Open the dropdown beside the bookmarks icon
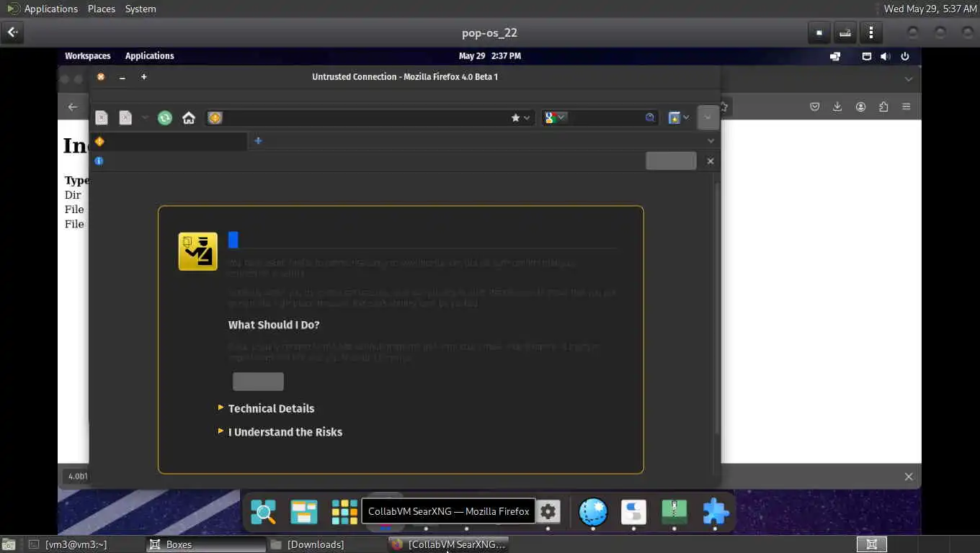This screenshot has width=980, height=553. tap(686, 117)
